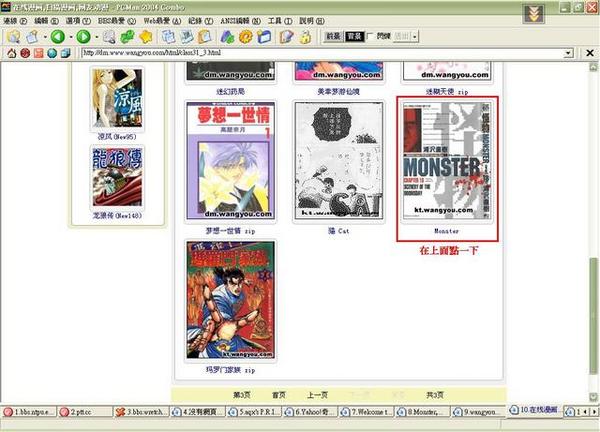Open the 工具(T) menu
The image size is (600, 432).
[280, 21]
